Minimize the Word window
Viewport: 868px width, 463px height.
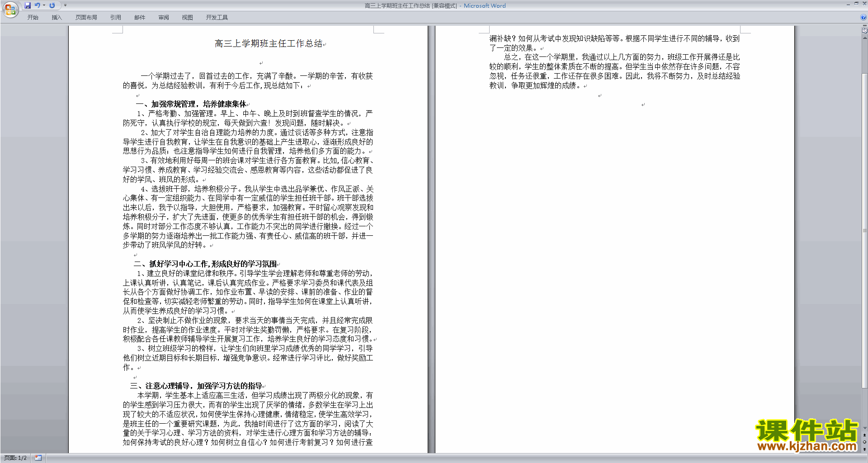[848, 4]
